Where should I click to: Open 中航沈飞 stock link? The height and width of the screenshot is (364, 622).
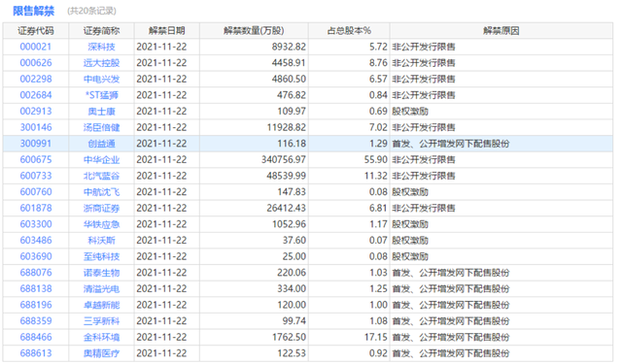pyautogui.click(x=101, y=192)
